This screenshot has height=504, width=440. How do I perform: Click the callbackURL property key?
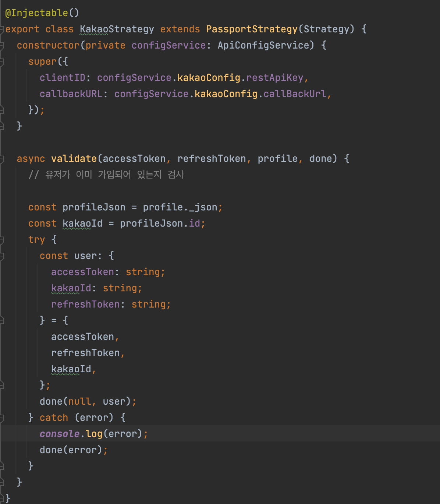71,94
